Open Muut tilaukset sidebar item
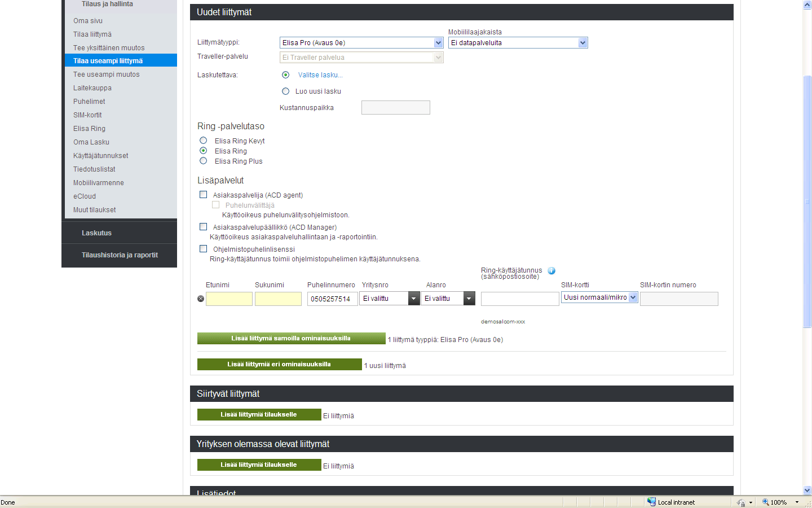The width and height of the screenshot is (812, 508). 95,210
